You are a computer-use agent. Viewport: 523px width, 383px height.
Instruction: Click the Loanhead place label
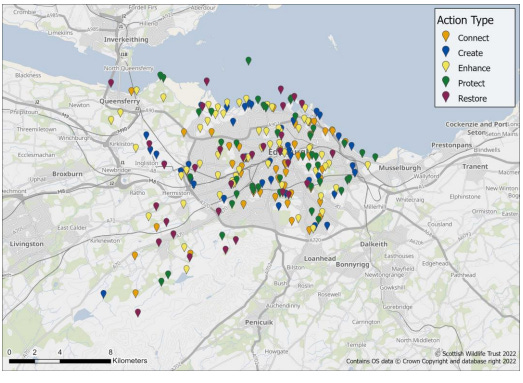click(x=320, y=259)
